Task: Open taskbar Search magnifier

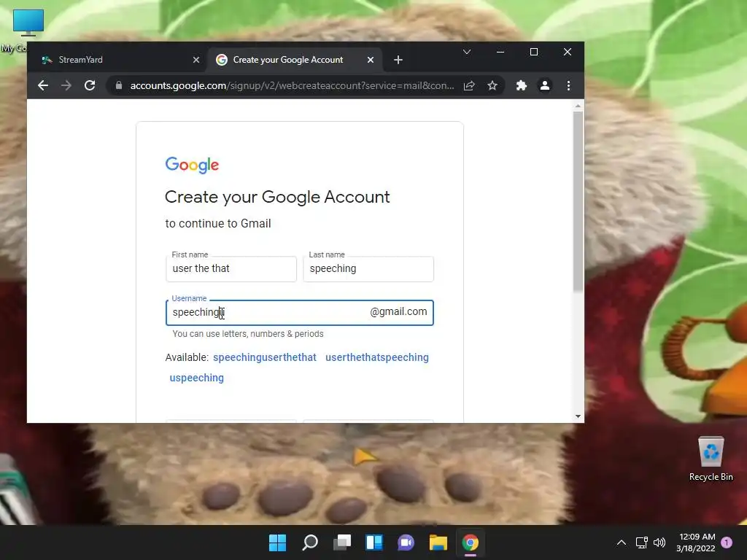Action: click(x=310, y=542)
